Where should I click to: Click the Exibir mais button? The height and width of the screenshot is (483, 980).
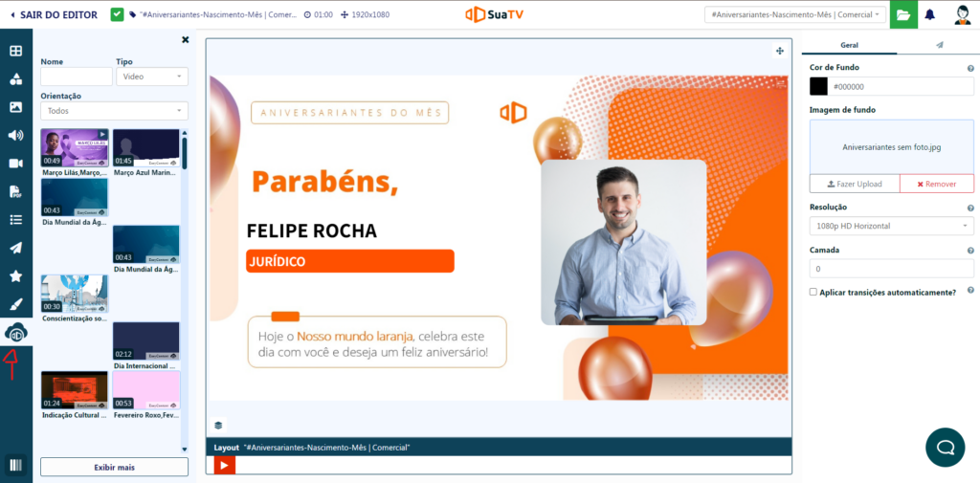coord(114,467)
